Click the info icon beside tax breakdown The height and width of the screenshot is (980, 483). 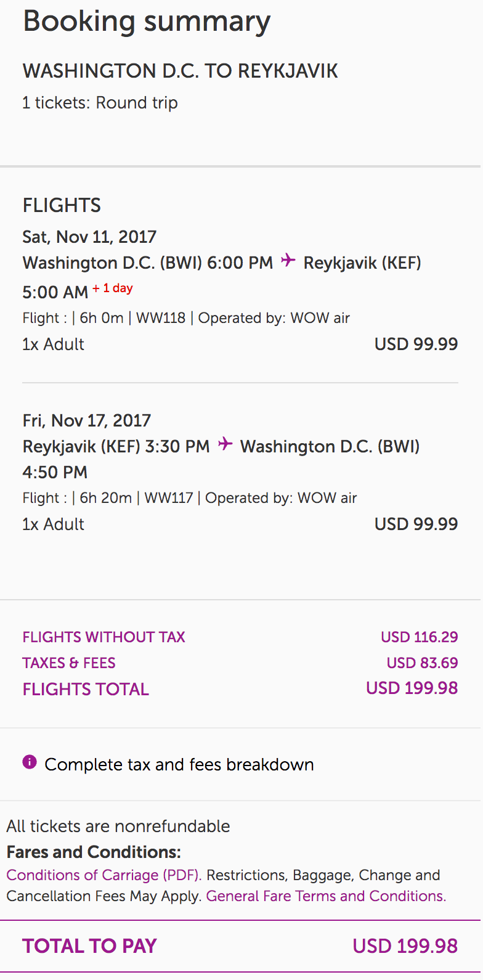pyautogui.click(x=30, y=762)
